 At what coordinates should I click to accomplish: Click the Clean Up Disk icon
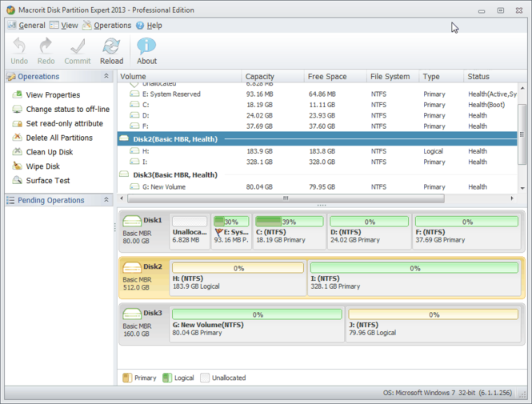click(x=17, y=152)
